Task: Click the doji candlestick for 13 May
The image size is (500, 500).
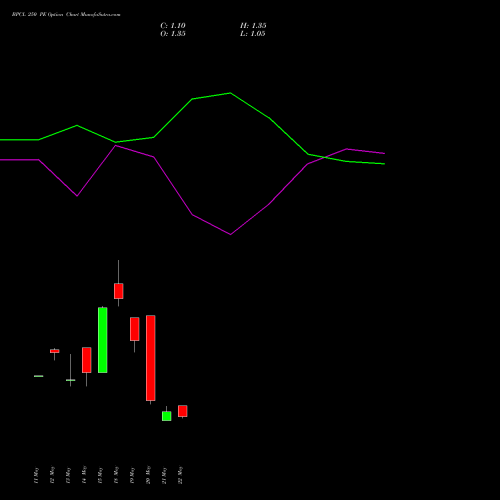Action: tap(71, 380)
